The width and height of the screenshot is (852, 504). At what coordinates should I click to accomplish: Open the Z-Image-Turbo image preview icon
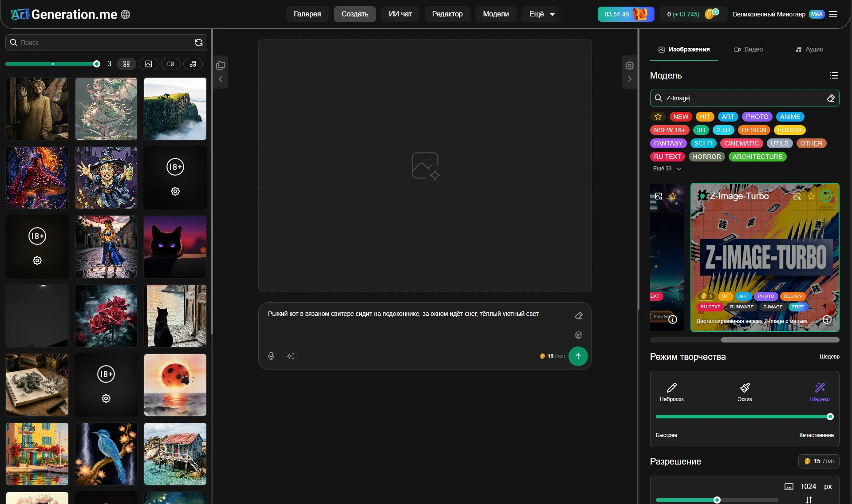[797, 196]
